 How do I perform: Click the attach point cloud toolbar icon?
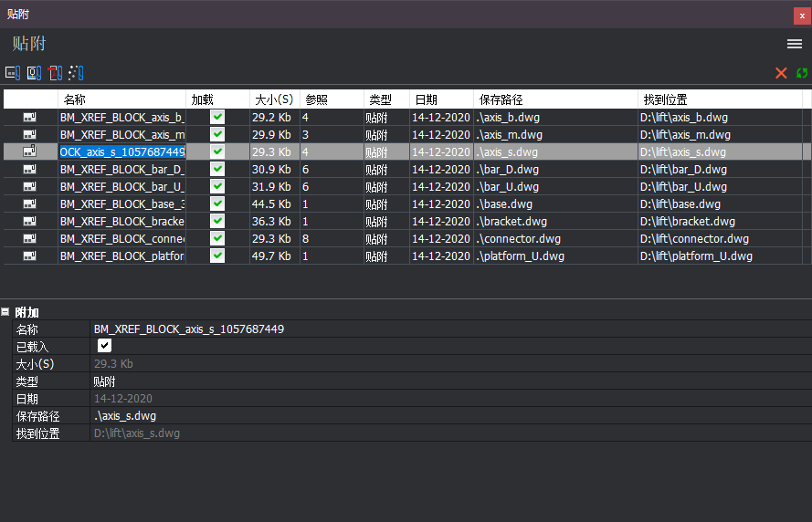76,73
